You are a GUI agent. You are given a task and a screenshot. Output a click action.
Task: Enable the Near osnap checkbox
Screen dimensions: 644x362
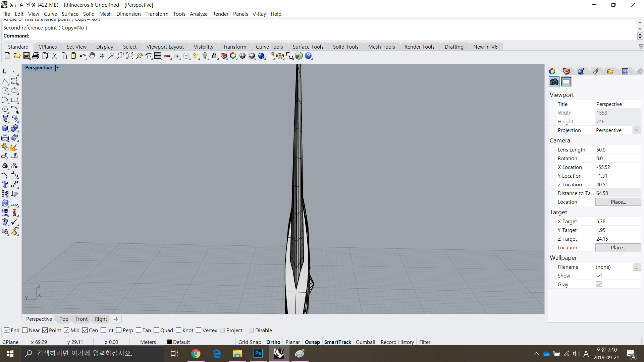[25, 330]
